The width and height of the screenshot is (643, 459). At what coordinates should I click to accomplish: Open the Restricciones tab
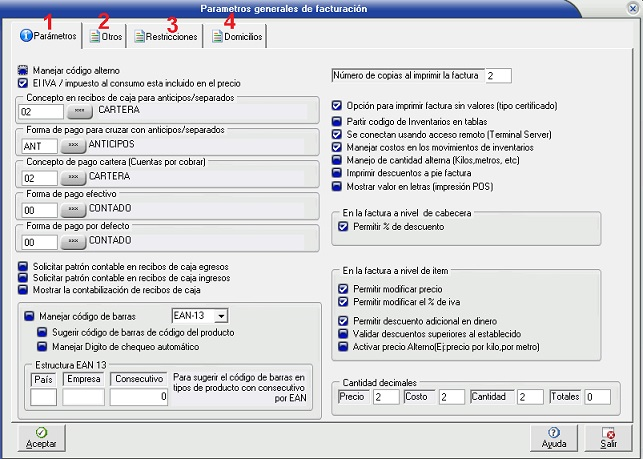166,36
